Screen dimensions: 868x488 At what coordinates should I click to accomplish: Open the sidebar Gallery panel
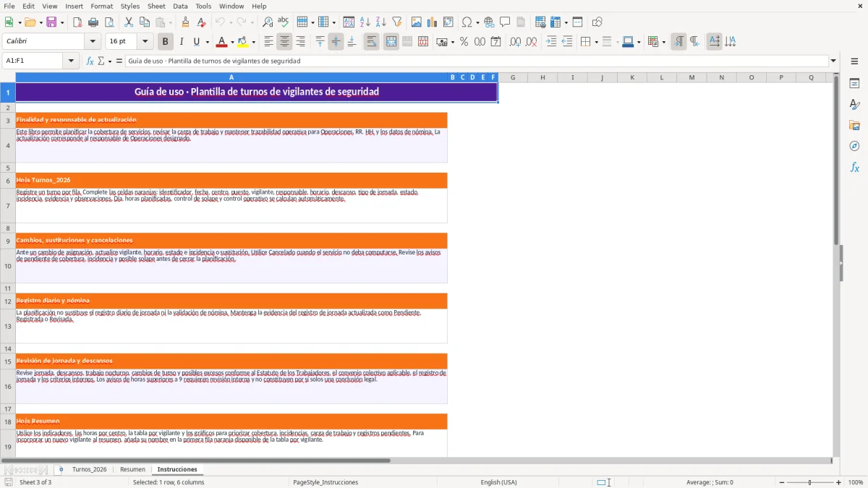tap(854, 125)
